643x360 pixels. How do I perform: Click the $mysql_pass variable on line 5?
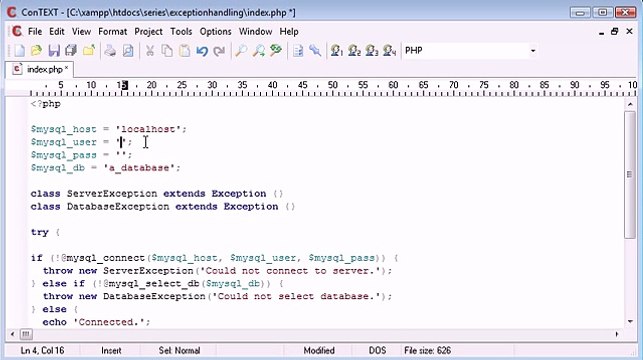pos(64,155)
